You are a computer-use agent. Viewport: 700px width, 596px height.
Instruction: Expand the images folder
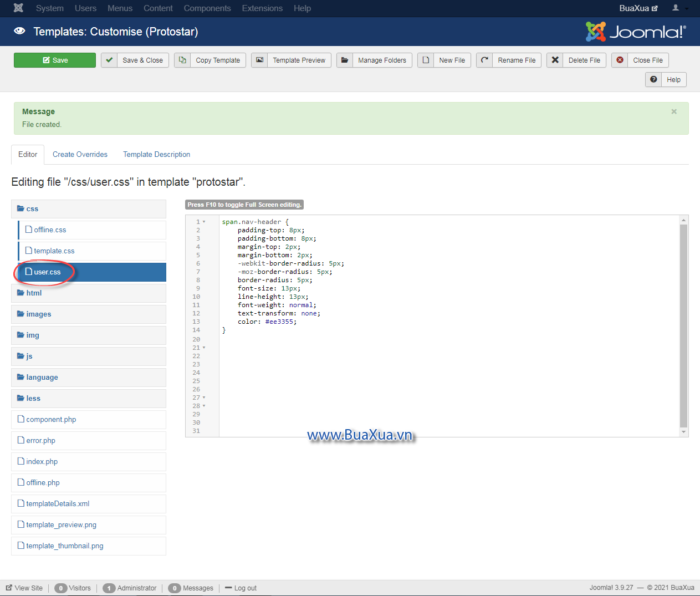[x=89, y=314]
